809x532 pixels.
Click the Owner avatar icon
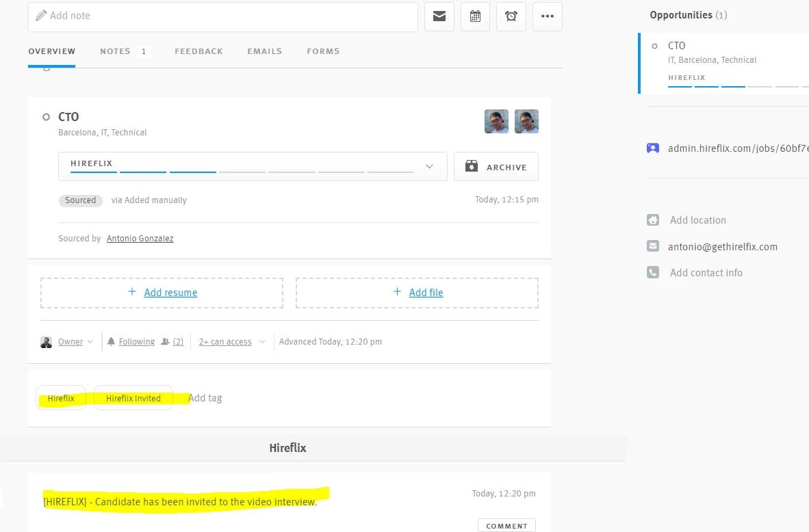(47, 343)
